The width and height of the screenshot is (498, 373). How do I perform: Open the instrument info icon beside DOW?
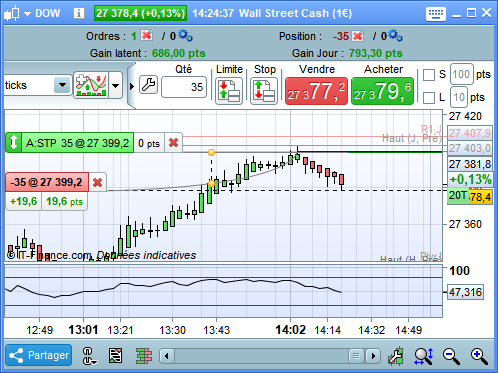pos(79,13)
